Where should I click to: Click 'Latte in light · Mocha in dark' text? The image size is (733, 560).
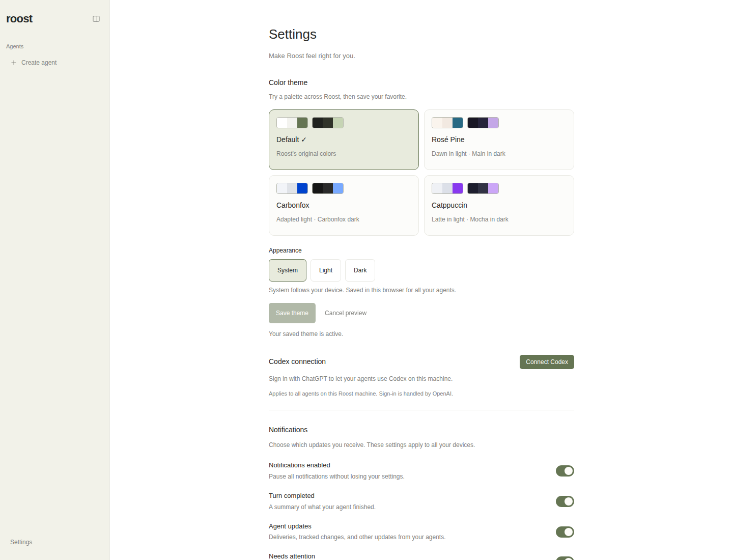tap(470, 219)
